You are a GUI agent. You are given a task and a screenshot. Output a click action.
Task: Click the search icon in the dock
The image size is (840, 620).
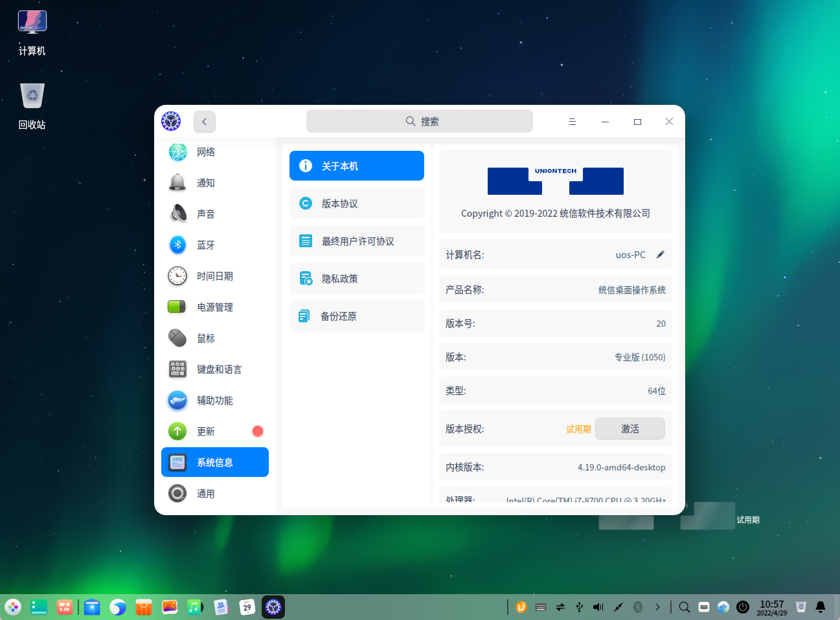coord(685,607)
